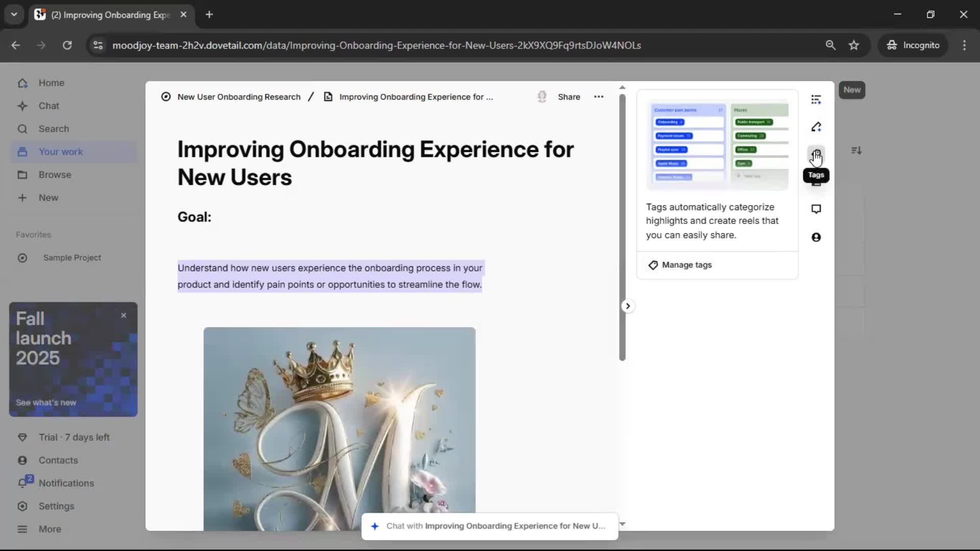The height and width of the screenshot is (551, 980).
Task: Open the browser tab search dropdown
Action: point(14,15)
